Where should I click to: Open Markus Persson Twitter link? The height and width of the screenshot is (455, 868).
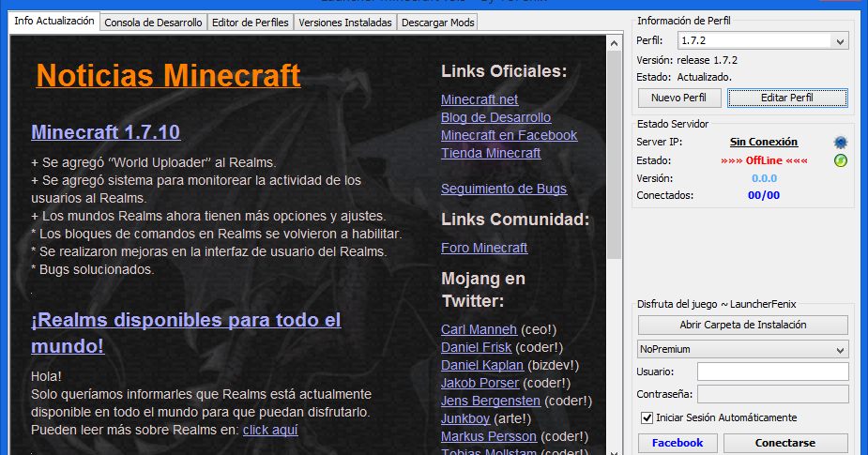pyautogui.click(x=489, y=436)
